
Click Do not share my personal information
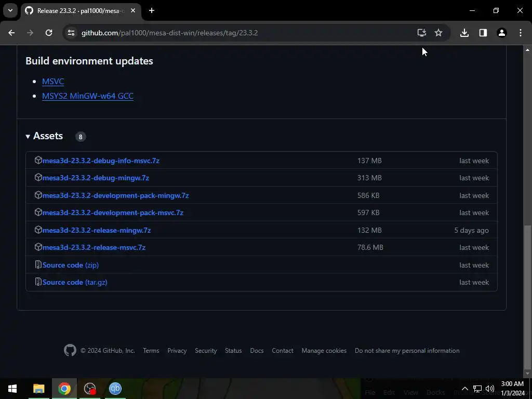[x=407, y=351]
